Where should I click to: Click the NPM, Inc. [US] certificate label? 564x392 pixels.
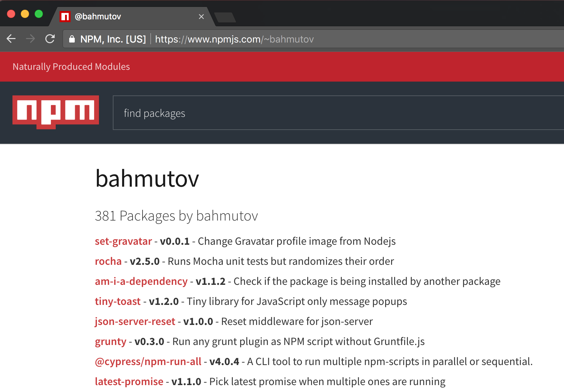pos(113,39)
